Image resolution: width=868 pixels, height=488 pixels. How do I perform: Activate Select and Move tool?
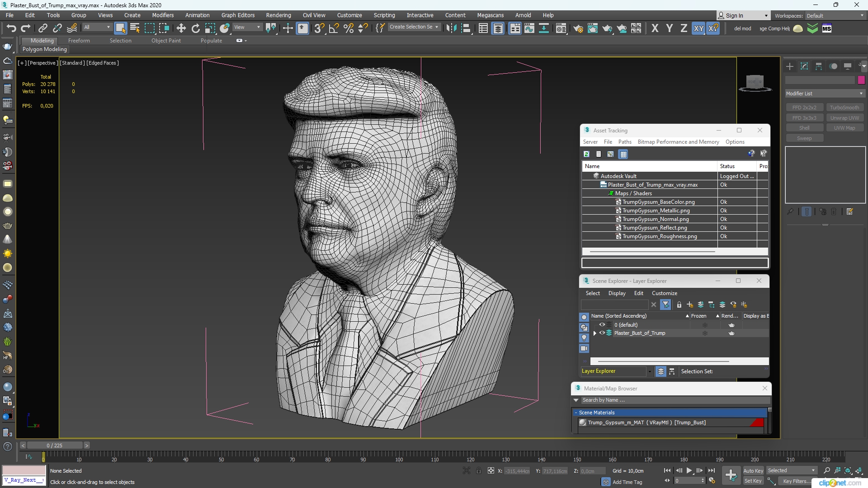click(181, 28)
